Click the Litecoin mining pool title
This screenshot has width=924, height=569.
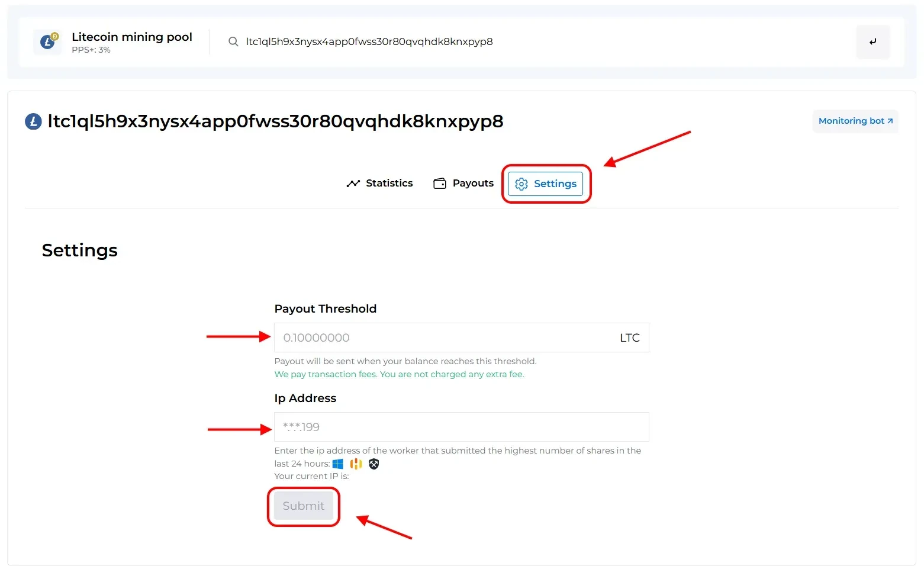132,37
